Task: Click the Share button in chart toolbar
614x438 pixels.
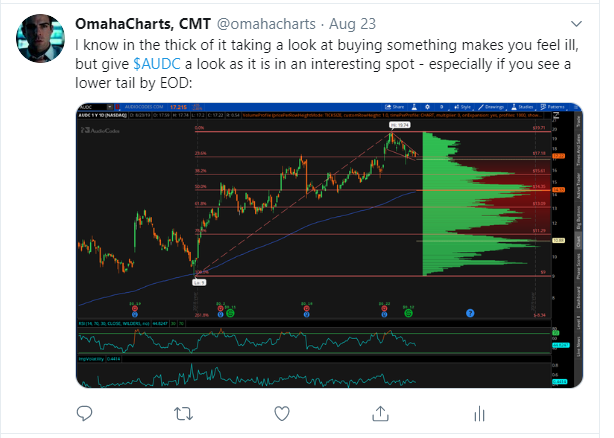Action: (x=395, y=107)
